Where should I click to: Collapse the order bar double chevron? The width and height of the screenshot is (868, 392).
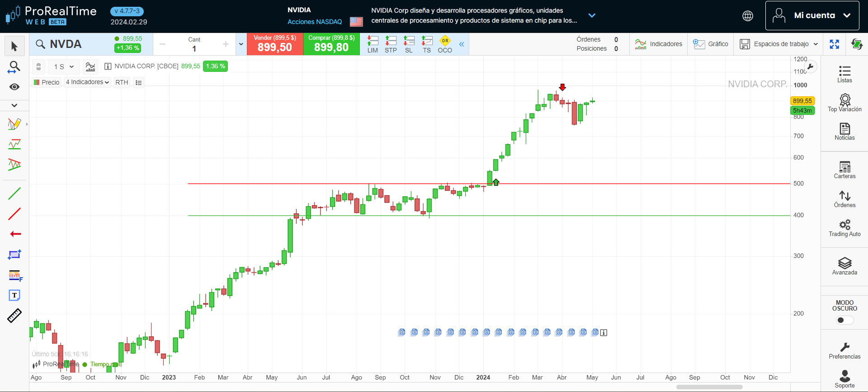[x=462, y=44]
